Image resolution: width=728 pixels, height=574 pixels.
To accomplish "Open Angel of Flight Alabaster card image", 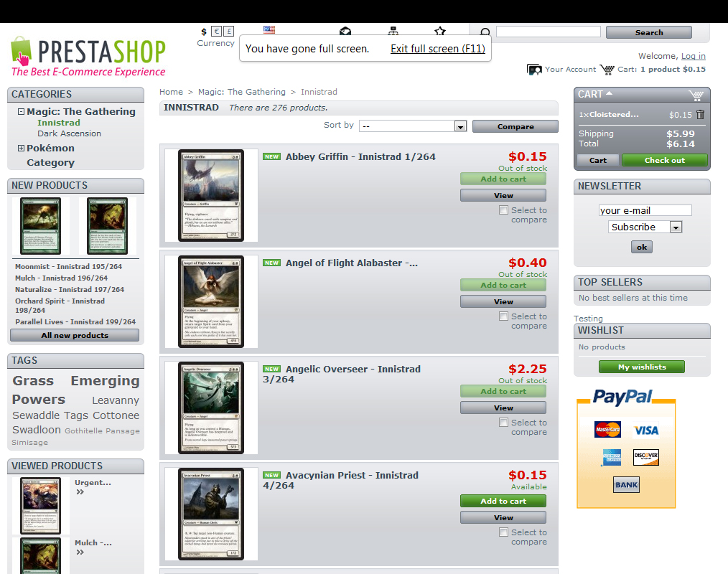I will tap(211, 301).
